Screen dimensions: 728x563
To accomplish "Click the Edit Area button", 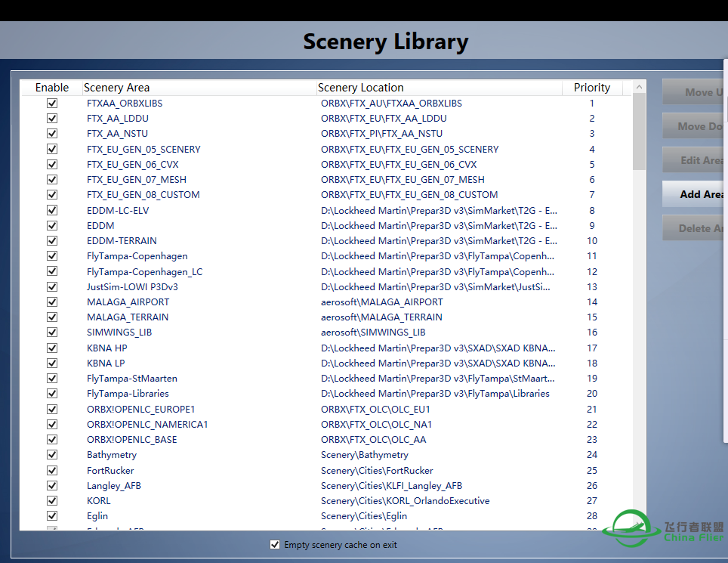I will click(x=695, y=160).
